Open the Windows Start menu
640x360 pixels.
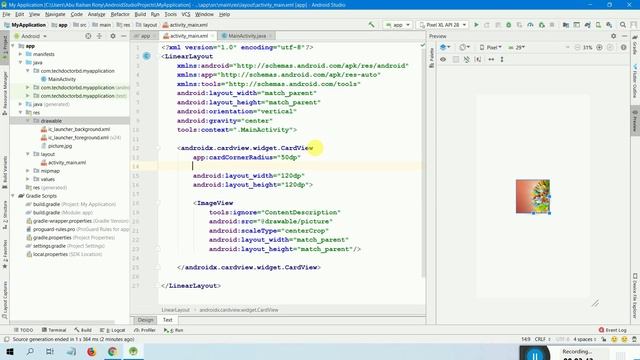click(x=10, y=351)
